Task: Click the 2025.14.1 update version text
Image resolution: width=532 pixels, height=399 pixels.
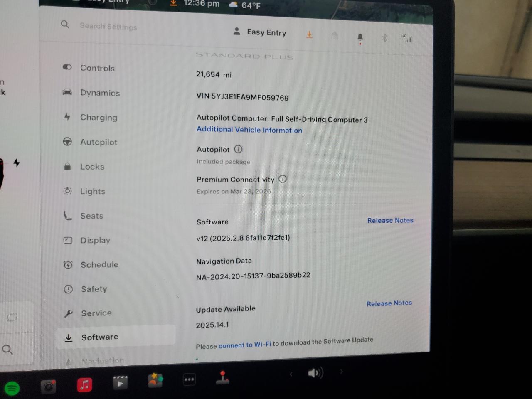Action: pyautogui.click(x=212, y=325)
